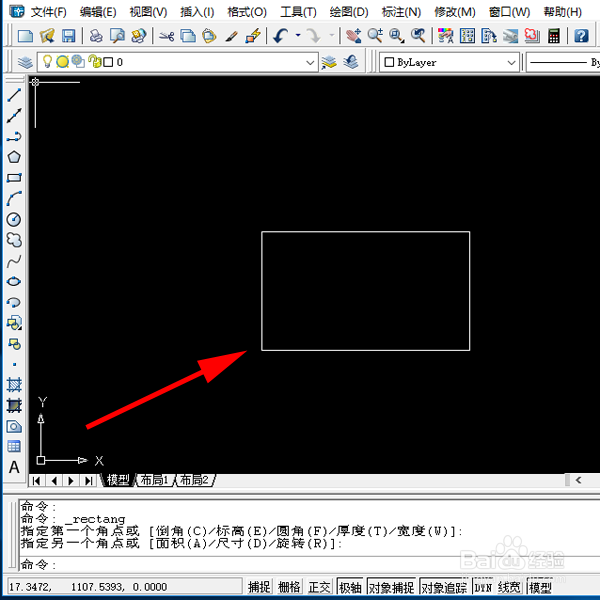Toggle 对象捕捉 object snap
The image size is (600, 600).
[391, 587]
